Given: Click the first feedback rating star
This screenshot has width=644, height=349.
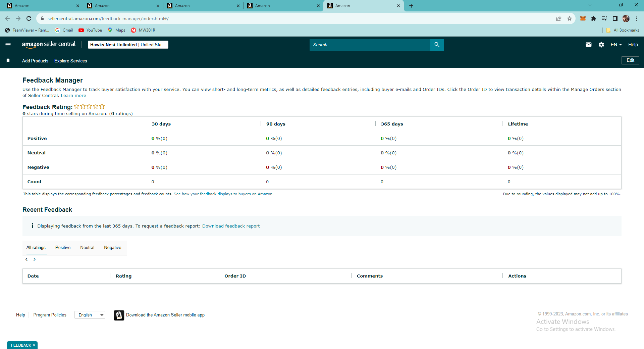Looking at the screenshot, I should pos(76,106).
